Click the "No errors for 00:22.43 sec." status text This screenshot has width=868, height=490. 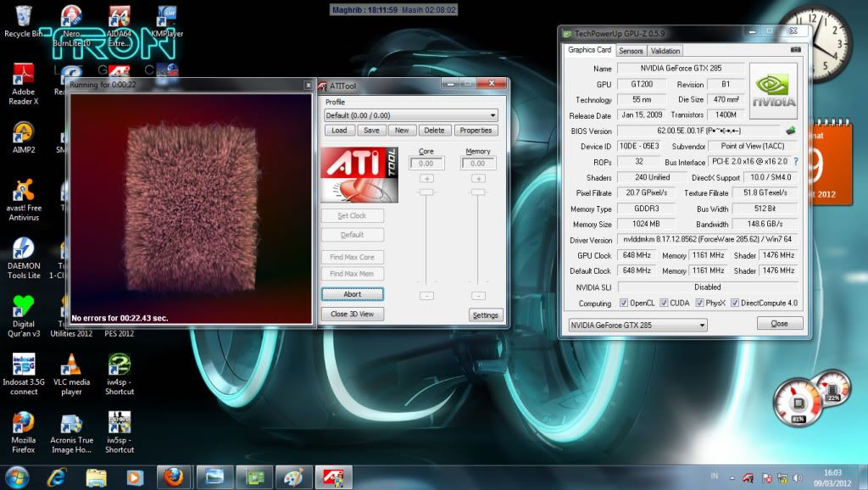point(120,318)
